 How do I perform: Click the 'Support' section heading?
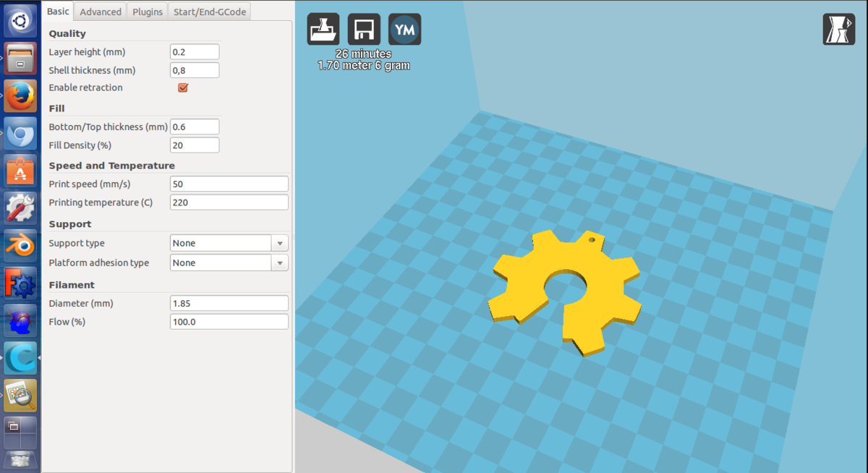70,224
